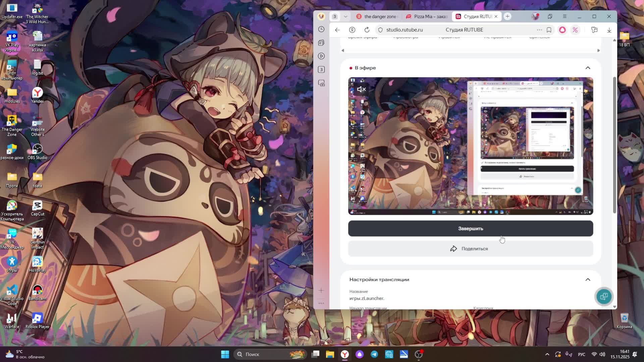Click the studio.rutube.ru address field
Screen dimensions: 644x362
(404, 30)
